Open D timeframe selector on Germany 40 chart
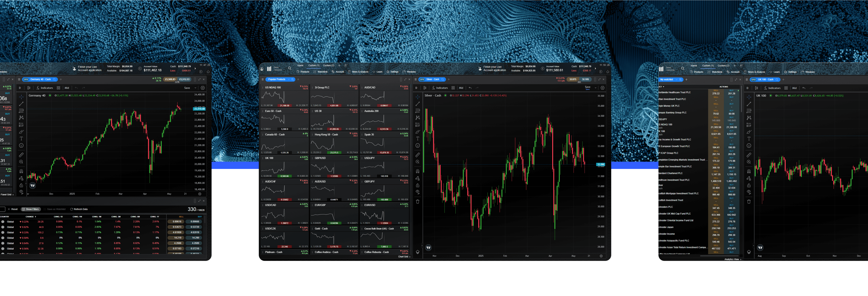The width and height of the screenshot is (868, 296). pyautogui.click(x=20, y=88)
